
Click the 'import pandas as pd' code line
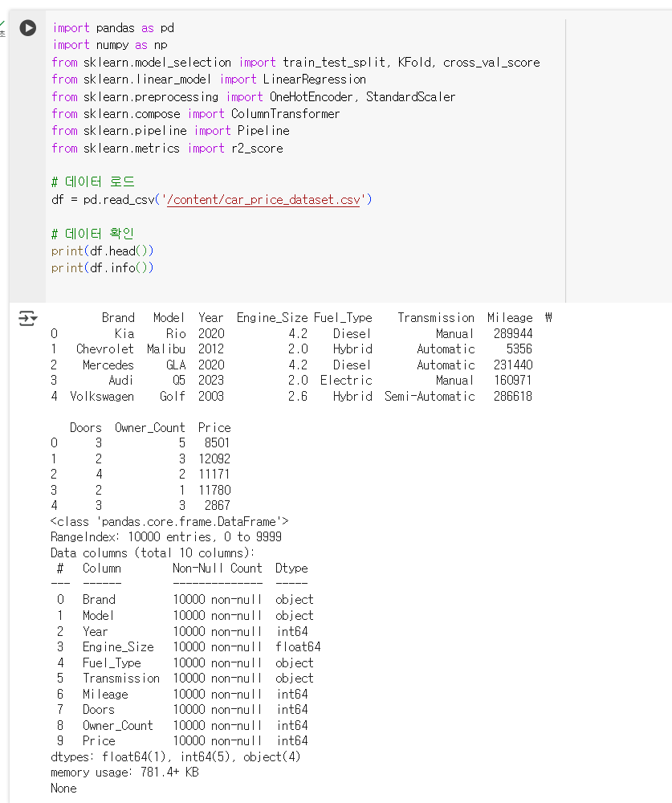[x=112, y=27]
